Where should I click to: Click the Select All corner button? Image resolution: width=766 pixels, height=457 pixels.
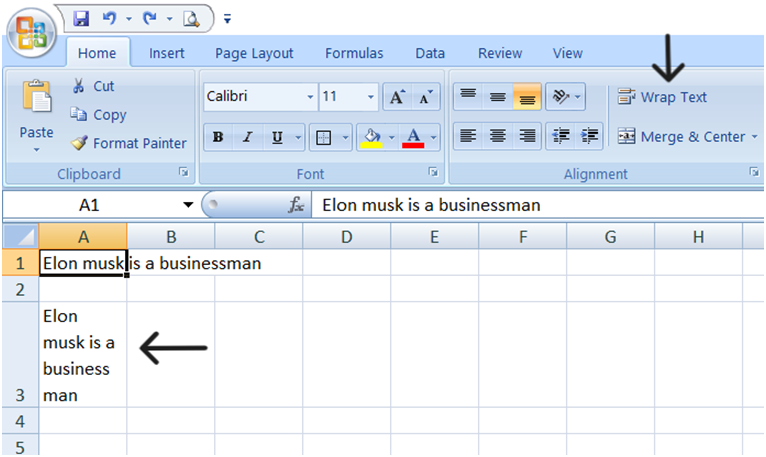tap(21, 237)
